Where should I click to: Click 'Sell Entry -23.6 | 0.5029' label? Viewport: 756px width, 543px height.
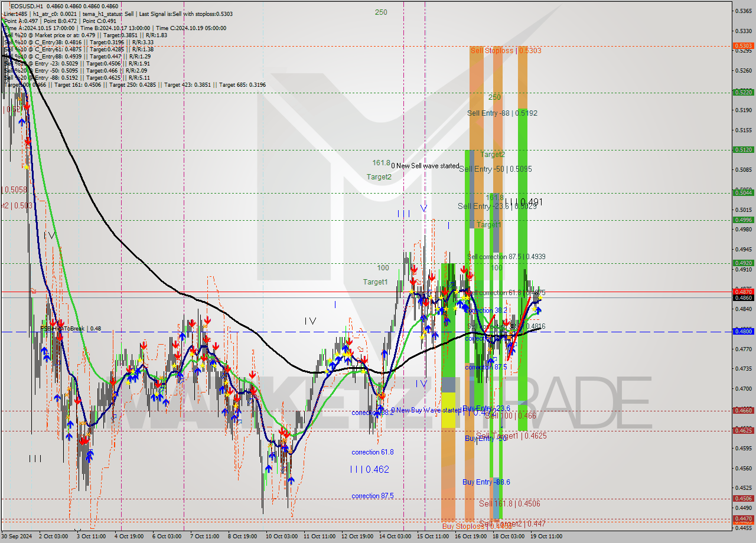497,206
